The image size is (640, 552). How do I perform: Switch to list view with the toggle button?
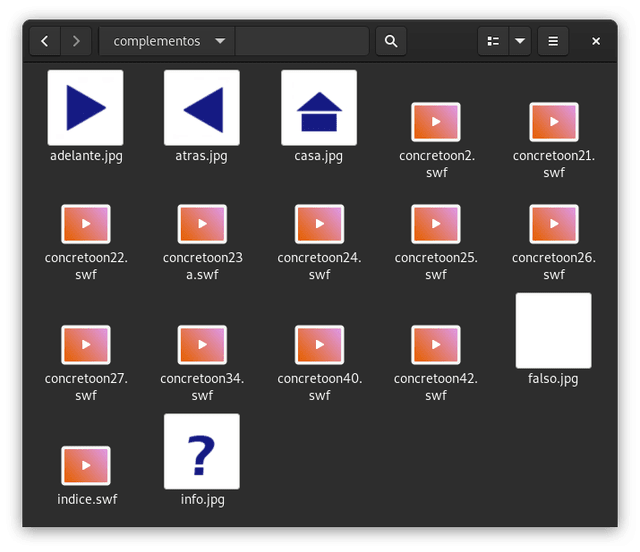[x=493, y=41]
